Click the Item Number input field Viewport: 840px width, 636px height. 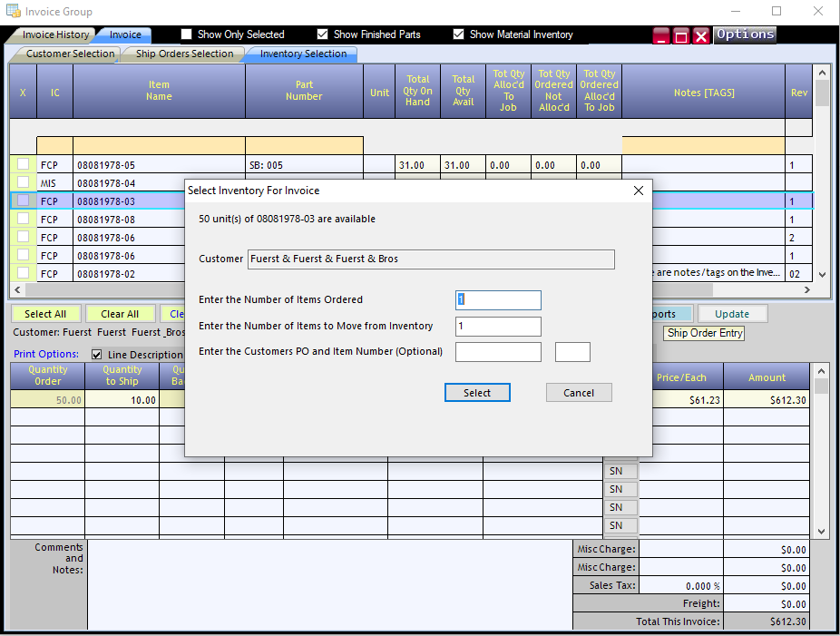(x=572, y=352)
